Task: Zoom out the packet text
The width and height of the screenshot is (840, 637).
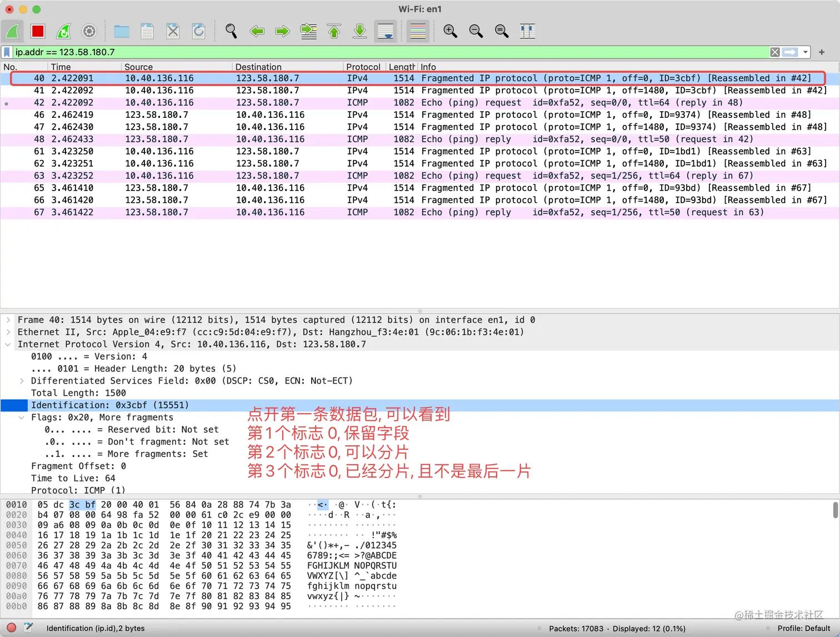Action: click(x=476, y=31)
